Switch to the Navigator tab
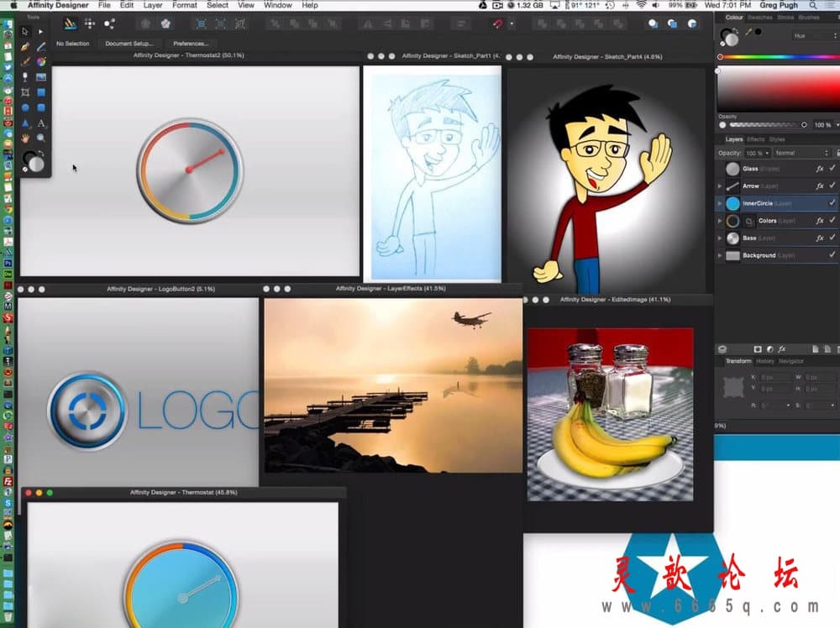Screen dimensions: 840x628 790,361
